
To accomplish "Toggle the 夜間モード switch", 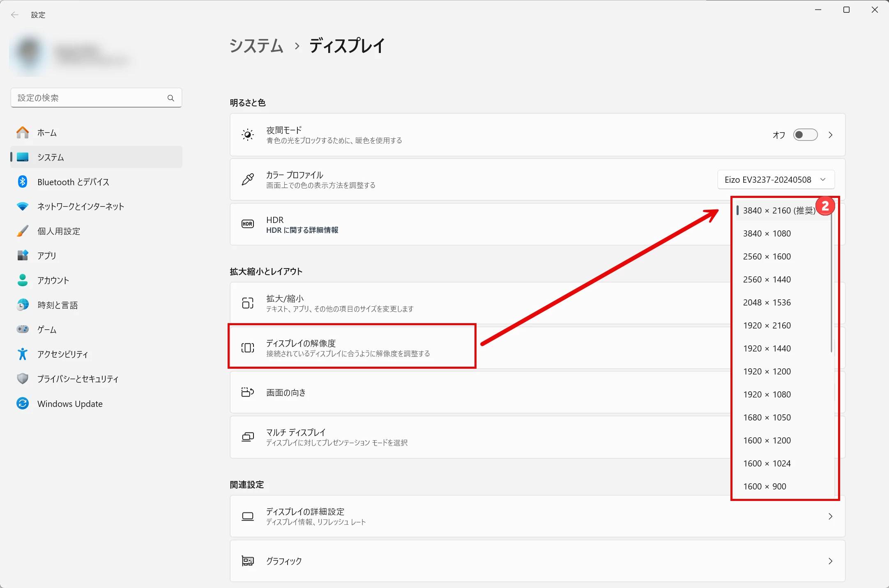I will [805, 135].
